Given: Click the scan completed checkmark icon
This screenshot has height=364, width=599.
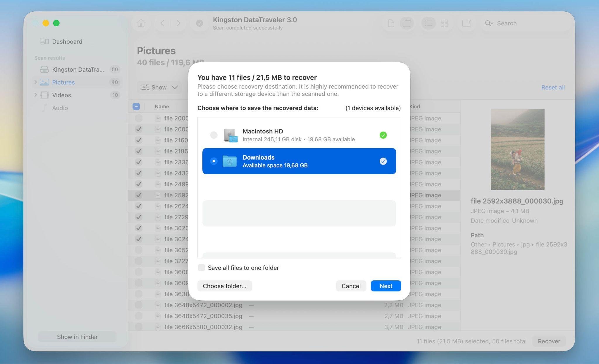Looking at the screenshot, I should (199, 23).
